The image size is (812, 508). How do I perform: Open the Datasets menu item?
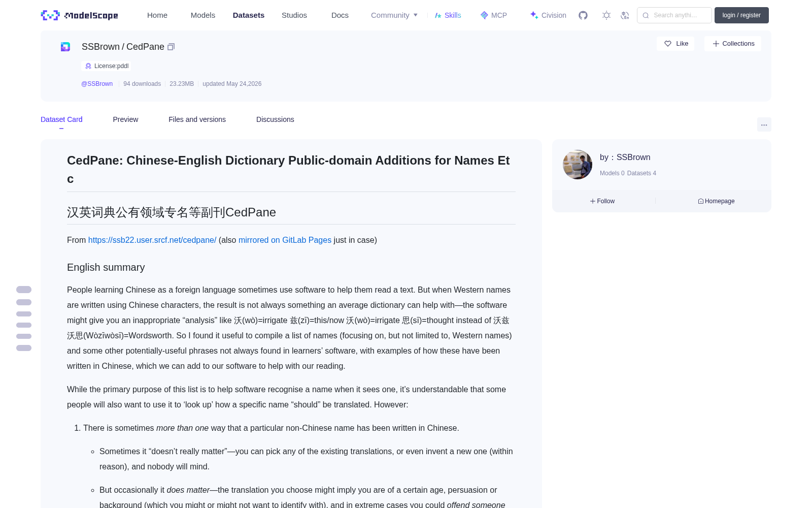[249, 15]
